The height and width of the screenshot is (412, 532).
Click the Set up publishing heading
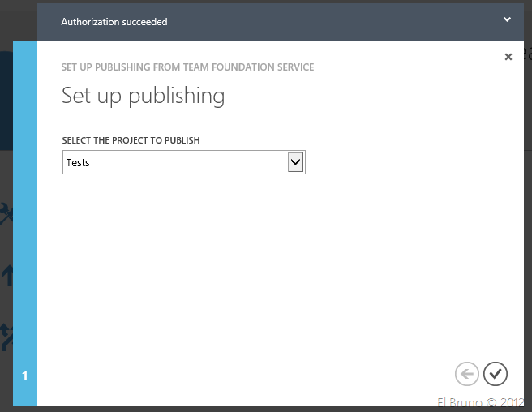(143, 96)
